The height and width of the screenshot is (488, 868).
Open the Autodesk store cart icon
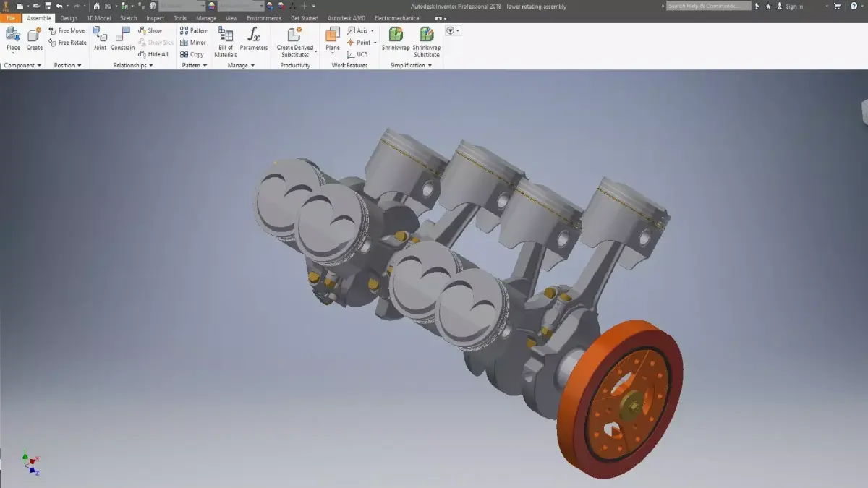coord(837,7)
